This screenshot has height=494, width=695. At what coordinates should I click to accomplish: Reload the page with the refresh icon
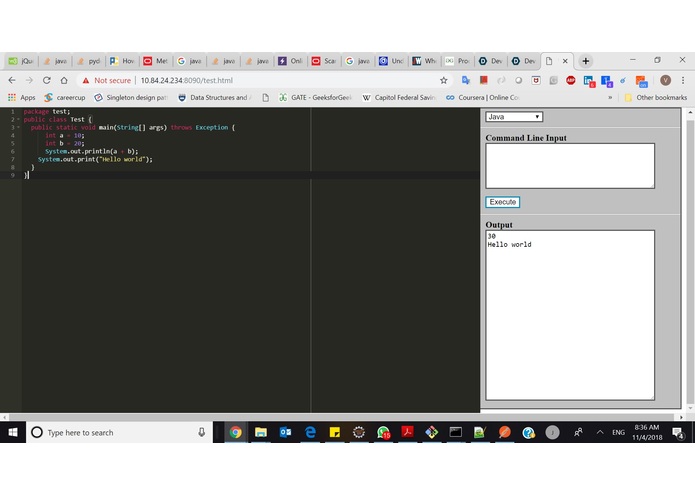coord(47,80)
